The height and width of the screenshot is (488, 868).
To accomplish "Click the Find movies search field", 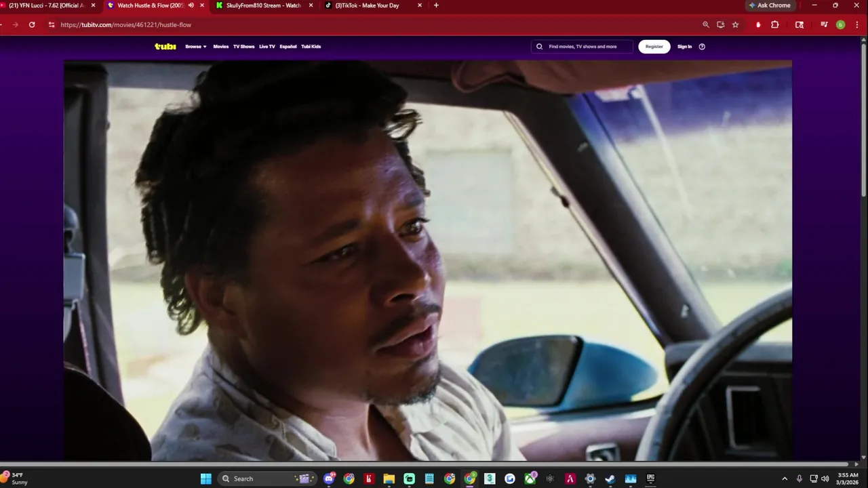I will coord(582,47).
